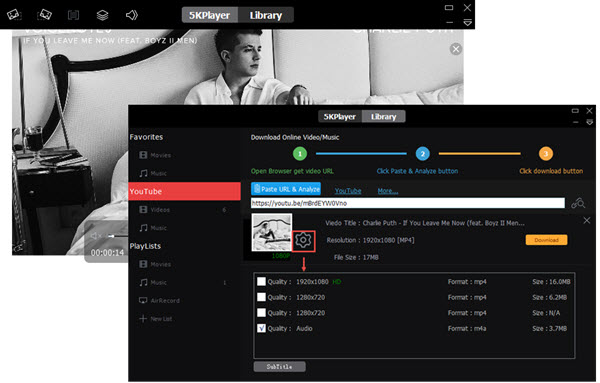
Task: Click the rotate-right icon in back player toolbar
Action: tap(44, 15)
